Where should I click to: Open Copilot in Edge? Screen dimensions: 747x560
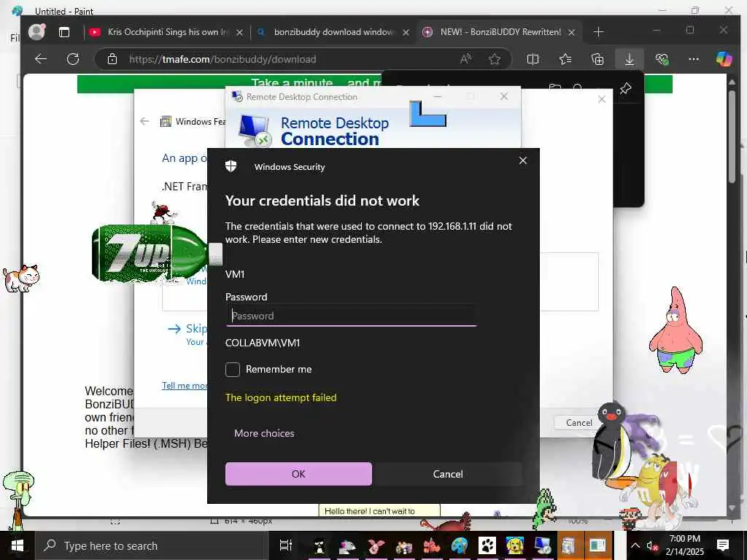724,59
